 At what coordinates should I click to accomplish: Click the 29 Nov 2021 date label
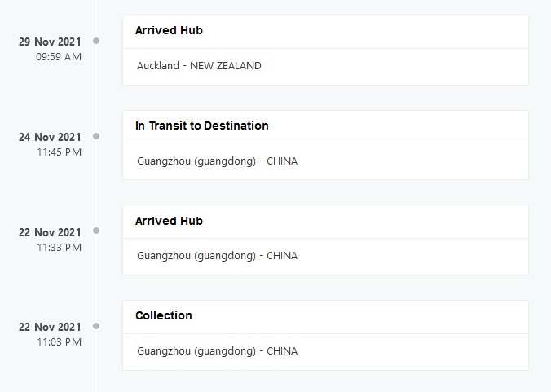pos(50,42)
